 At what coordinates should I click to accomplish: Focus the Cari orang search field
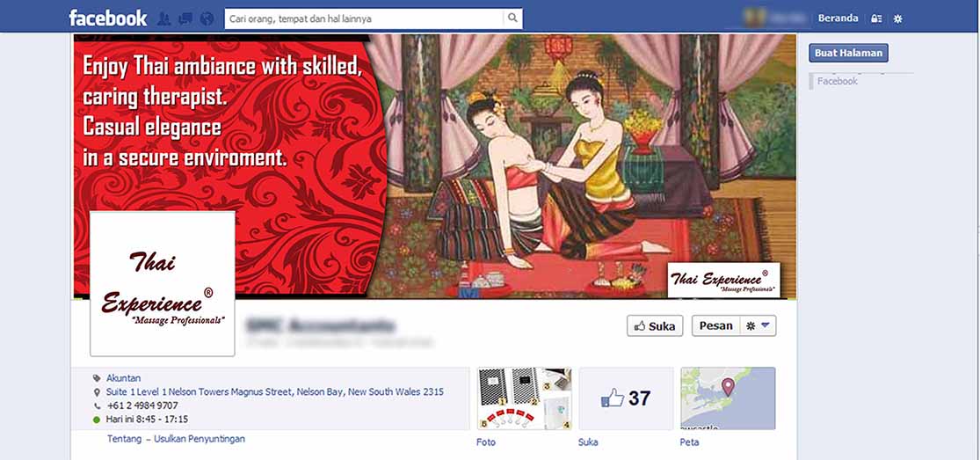click(364, 18)
